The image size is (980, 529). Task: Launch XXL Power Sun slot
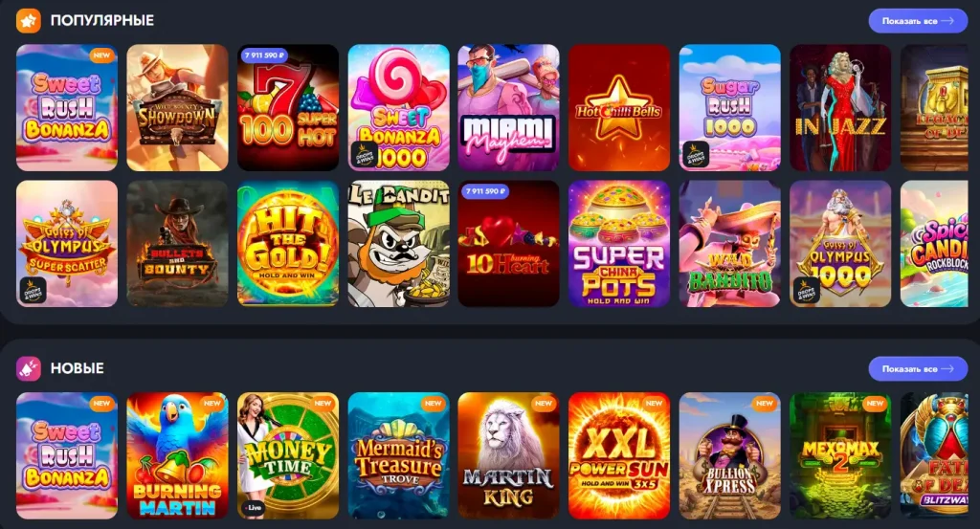pos(619,455)
